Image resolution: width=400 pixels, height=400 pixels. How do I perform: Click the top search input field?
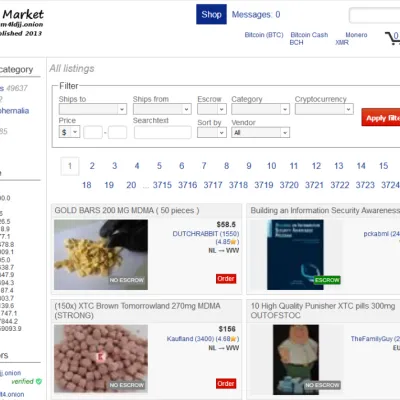375,15
